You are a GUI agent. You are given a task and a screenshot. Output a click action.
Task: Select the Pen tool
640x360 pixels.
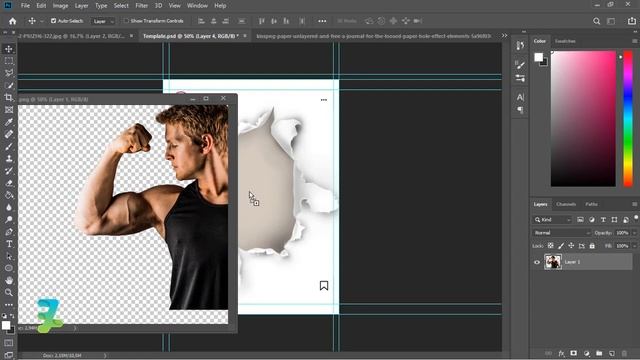9,232
